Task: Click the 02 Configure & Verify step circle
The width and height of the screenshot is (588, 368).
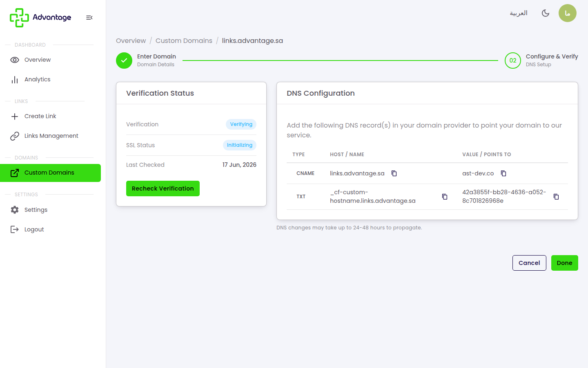Action: [x=513, y=61]
